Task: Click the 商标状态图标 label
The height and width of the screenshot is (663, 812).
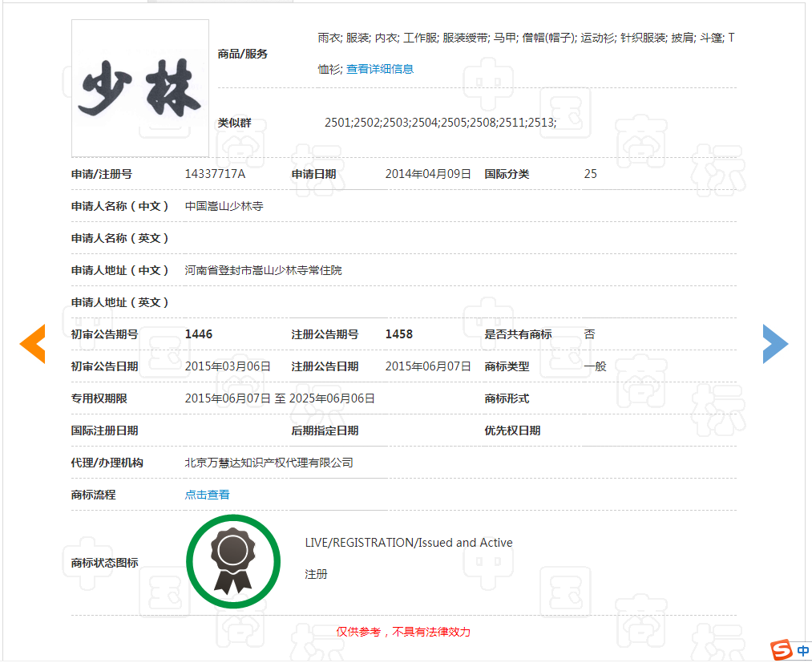Action: point(105,563)
